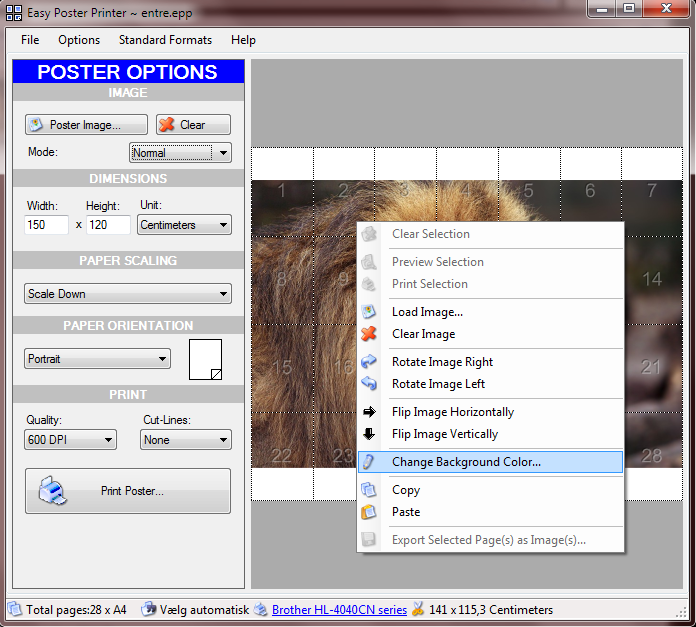Click Total pages:28 x A4 status text
The height and width of the screenshot is (627, 696).
click(x=76, y=610)
